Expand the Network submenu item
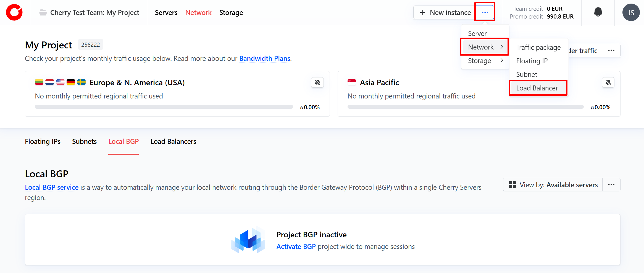 (x=485, y=47)
